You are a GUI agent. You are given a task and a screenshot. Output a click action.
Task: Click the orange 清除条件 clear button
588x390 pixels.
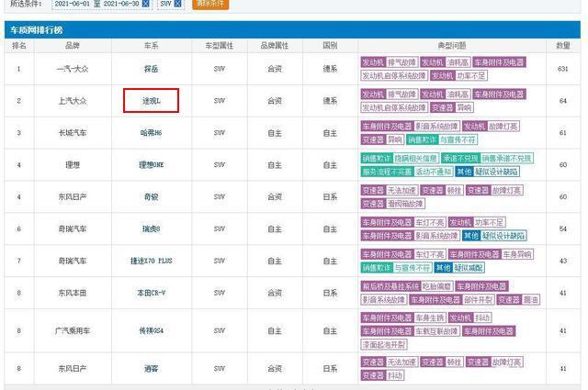pos(210,4)
